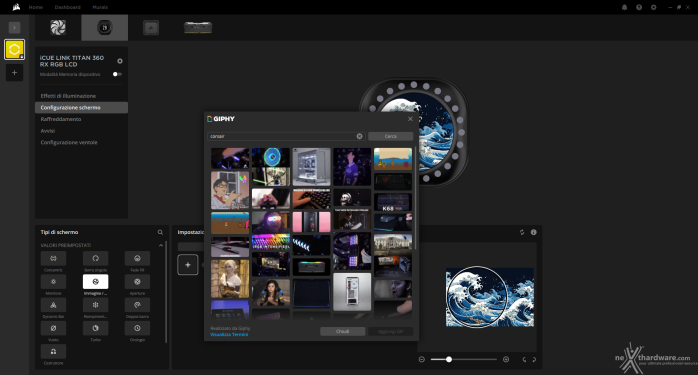The image size is (698, 375).
Task: Open the memory module device tab
Action: coord(198,28)
